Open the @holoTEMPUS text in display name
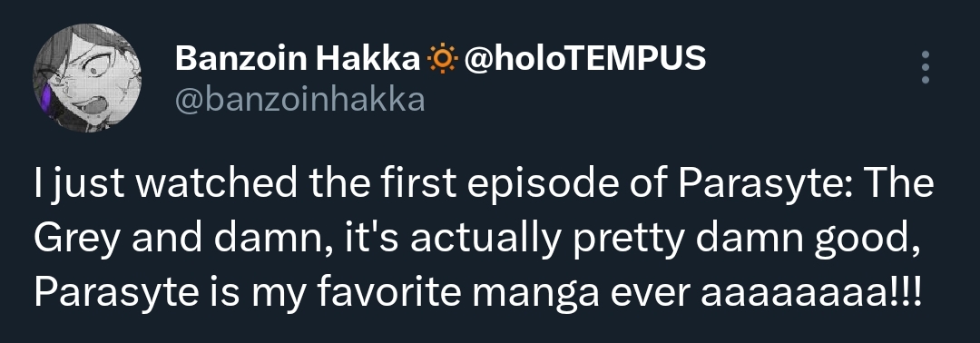This screenshot has width=980, height=343. (x=585, y=59)
